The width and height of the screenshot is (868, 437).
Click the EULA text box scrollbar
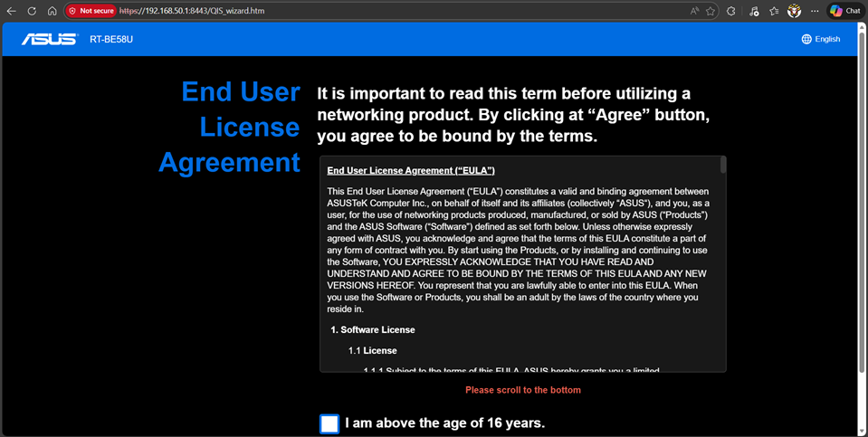(722, 166)
